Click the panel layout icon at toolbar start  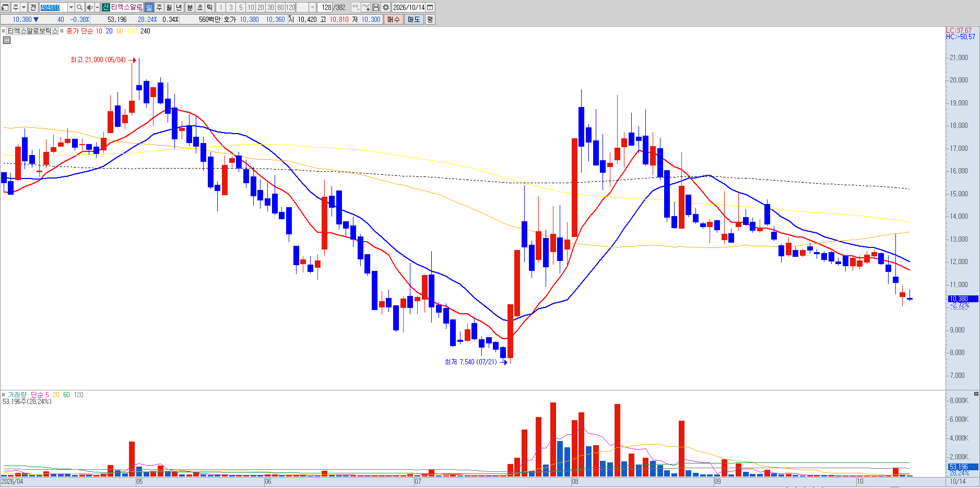5,7
